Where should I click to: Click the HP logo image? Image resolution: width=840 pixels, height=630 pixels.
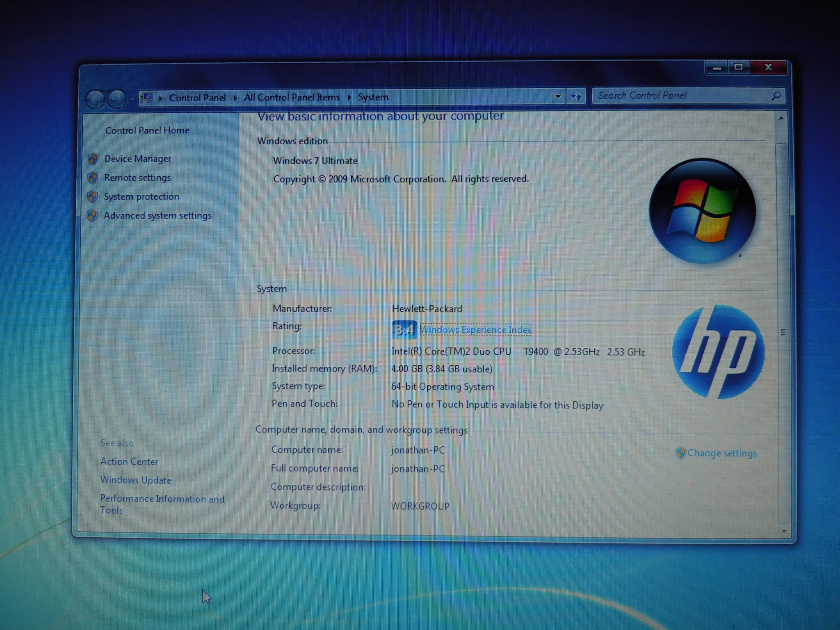point(718,352)
